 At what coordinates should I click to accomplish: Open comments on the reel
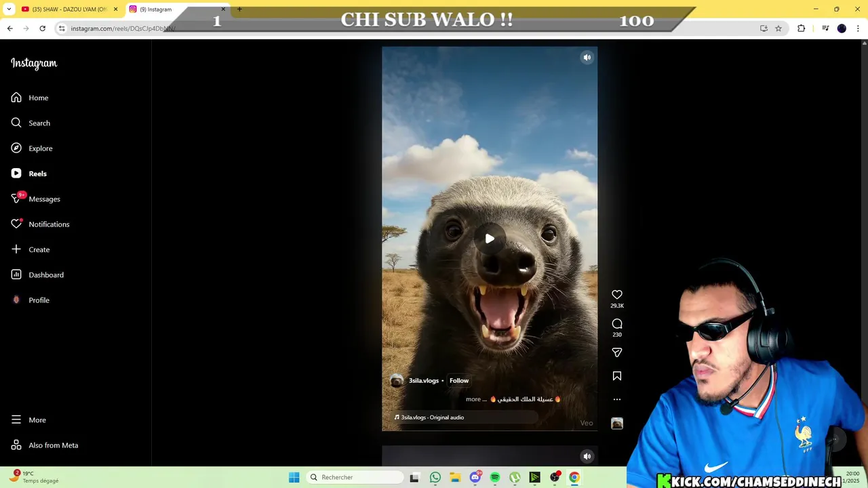(617, 324)
